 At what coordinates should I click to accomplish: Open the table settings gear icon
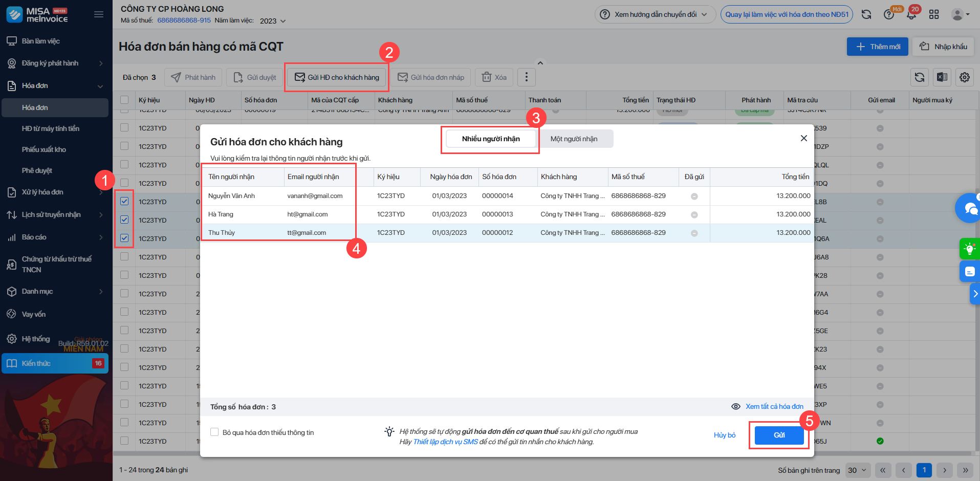click(x=965, y=77)
